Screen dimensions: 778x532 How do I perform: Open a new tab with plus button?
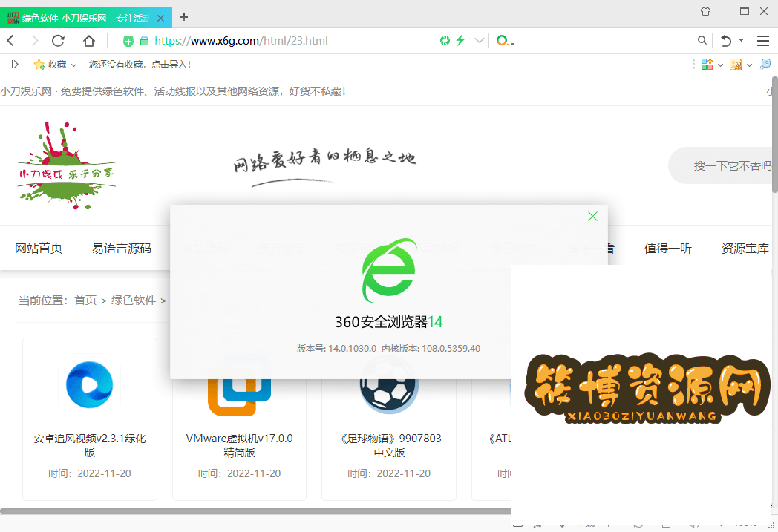[184, 17]
